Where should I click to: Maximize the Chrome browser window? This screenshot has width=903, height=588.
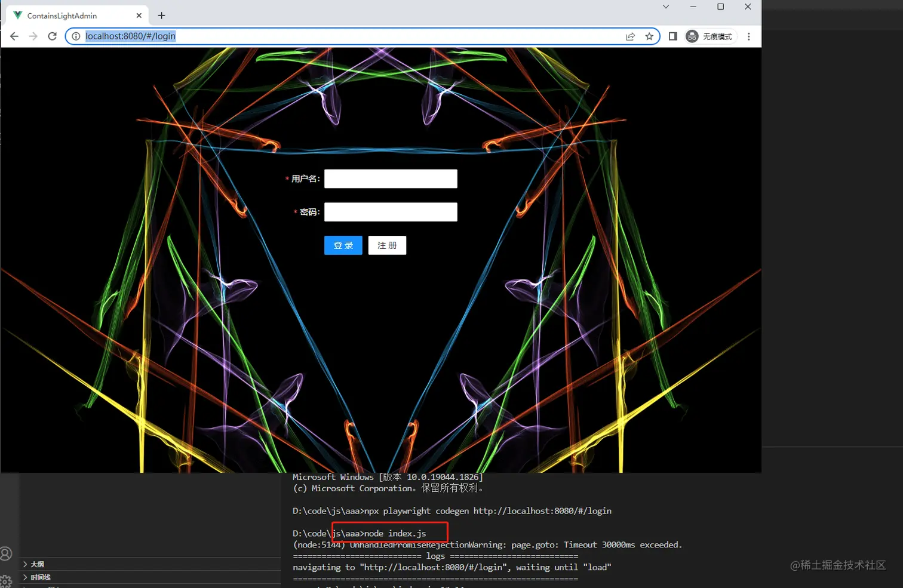721,7
